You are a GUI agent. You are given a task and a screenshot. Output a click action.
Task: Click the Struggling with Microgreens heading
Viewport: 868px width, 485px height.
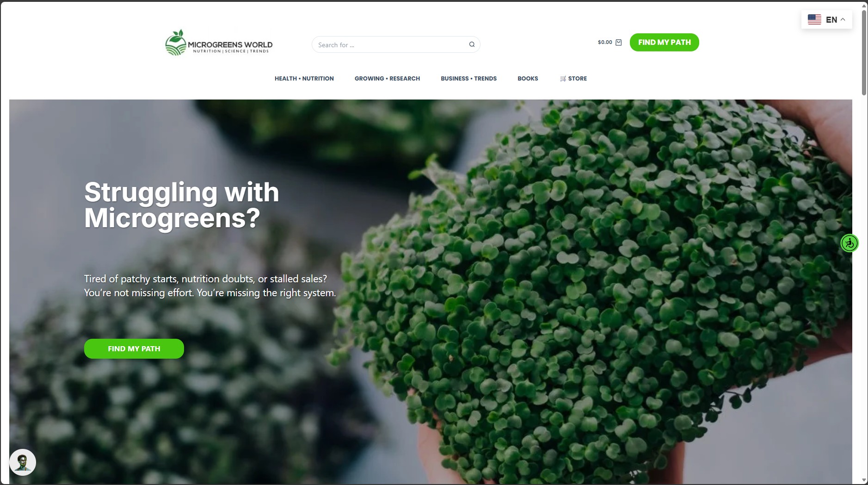click(x=182, y=205)
